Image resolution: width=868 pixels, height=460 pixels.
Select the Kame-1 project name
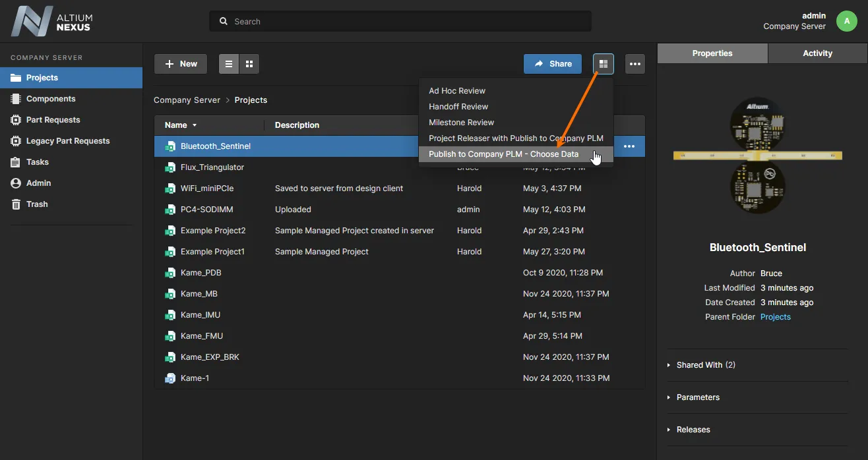click(x=195, y=378)
